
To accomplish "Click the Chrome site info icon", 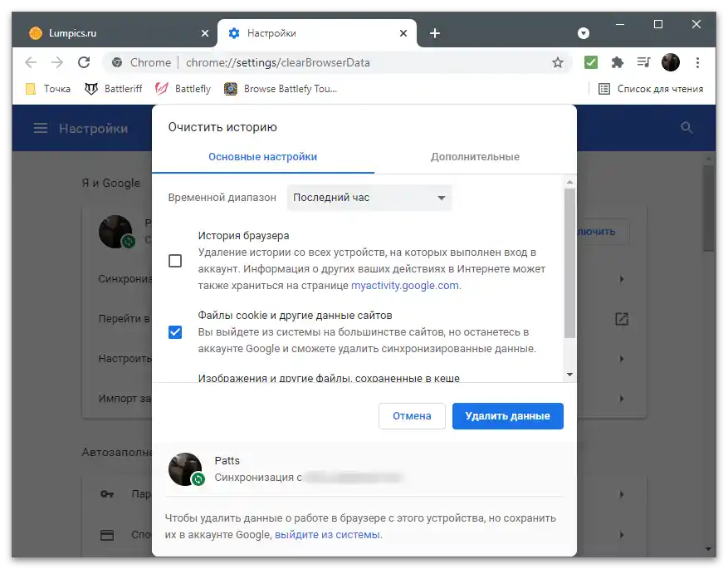I will [x=117, y=62].
